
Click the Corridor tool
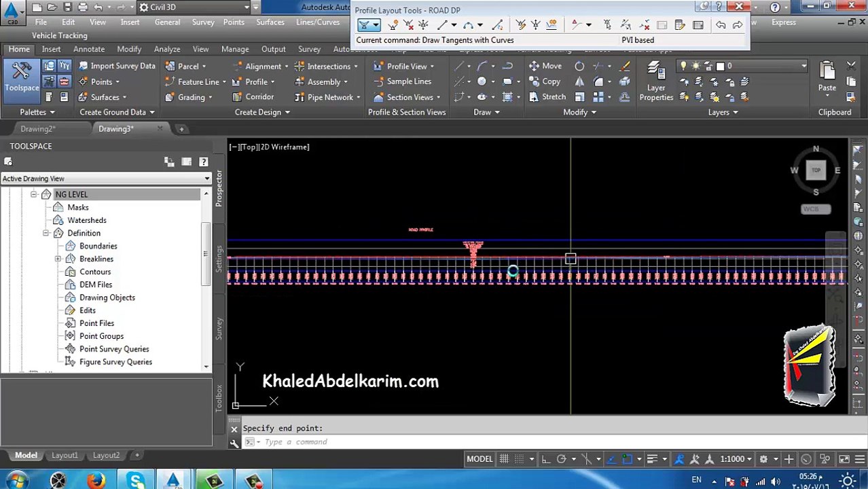tap(252, 97)
